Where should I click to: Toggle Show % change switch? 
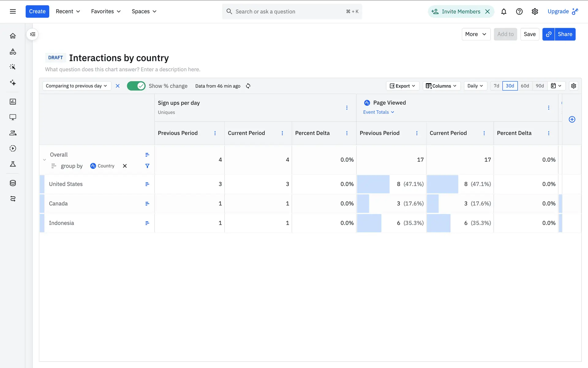(x=136, y=86)
